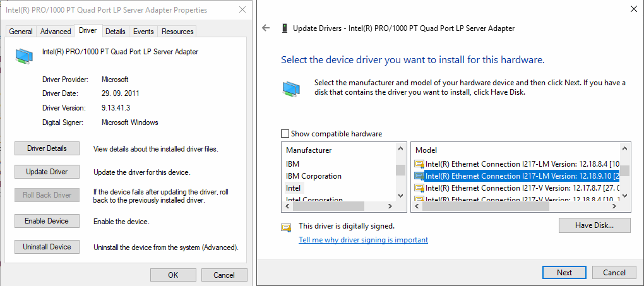644x286 pixels.
Task: Click the Have Disk... button
Action: (594, 225)
